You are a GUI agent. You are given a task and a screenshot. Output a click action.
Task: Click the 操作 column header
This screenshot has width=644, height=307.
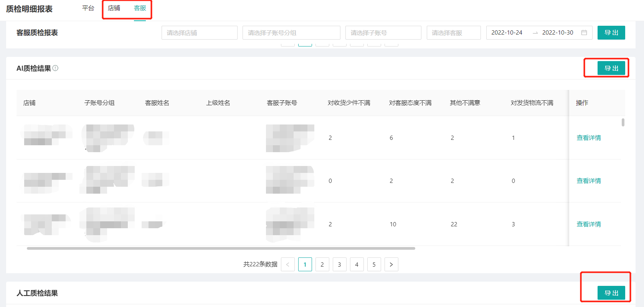[x=582, y=103]
